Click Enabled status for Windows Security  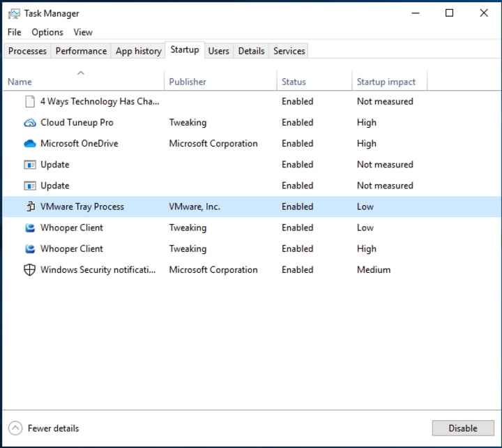pyautogui.click(x=298, y=270)
